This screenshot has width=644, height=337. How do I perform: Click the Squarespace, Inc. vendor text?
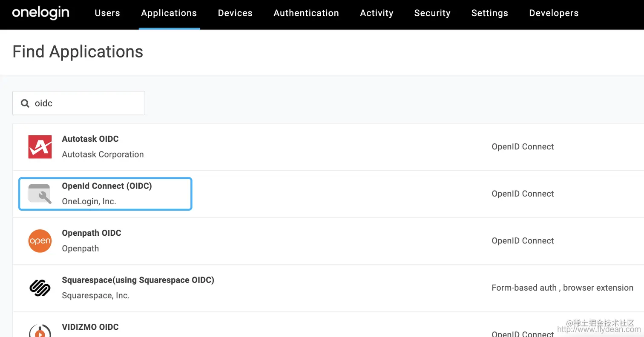(x=96, y=295)
